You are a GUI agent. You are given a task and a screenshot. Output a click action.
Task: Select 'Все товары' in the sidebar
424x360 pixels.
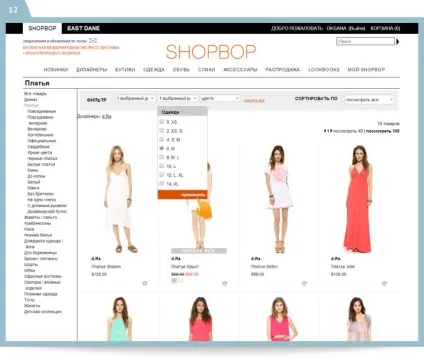pos(35,94)
